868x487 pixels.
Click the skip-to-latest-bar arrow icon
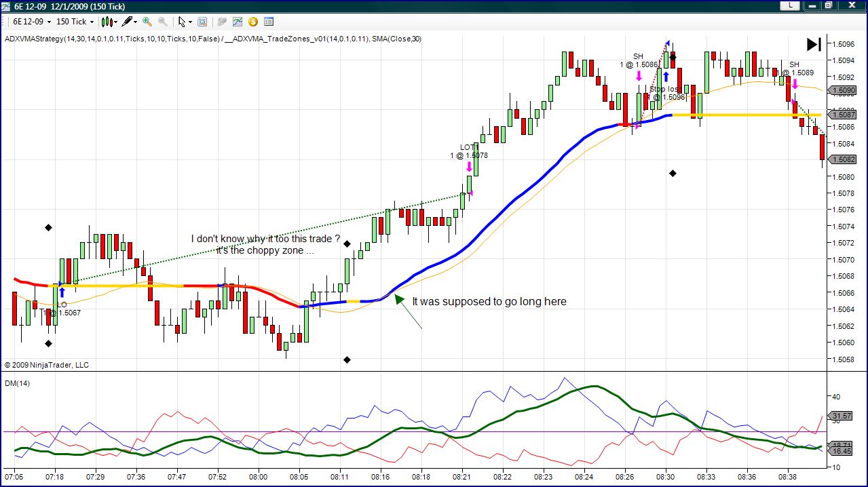[814, 44]
